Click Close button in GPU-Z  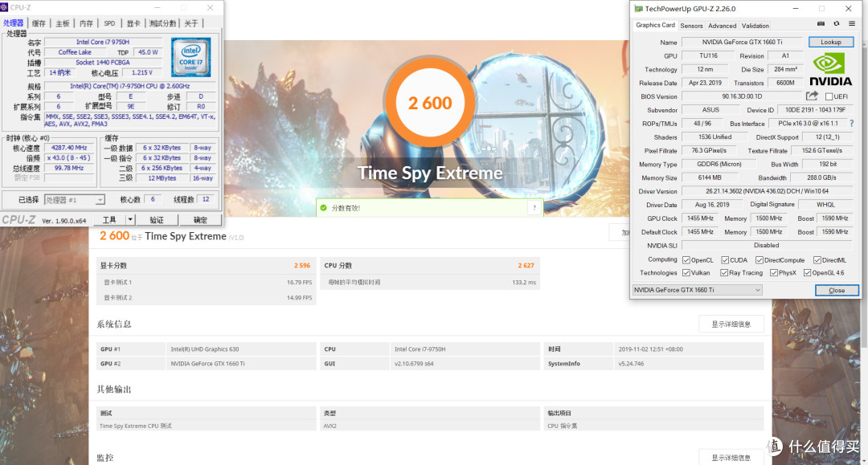click(x=837, y=290)
